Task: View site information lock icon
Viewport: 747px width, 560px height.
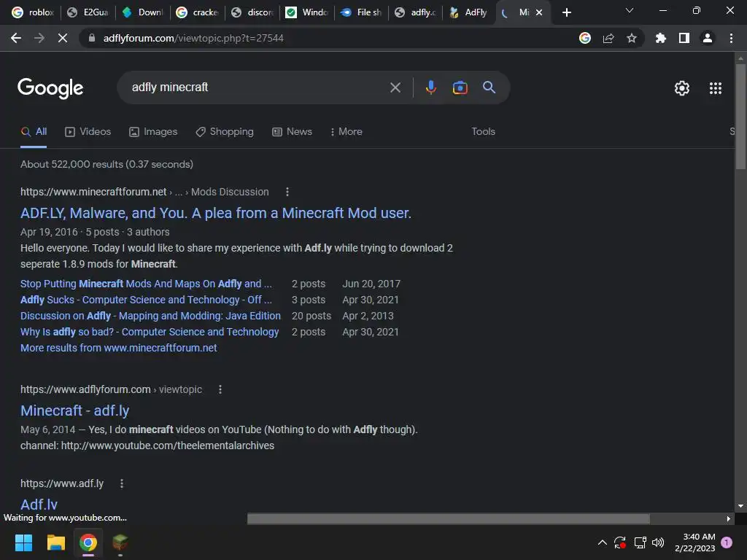Action: 92,38
